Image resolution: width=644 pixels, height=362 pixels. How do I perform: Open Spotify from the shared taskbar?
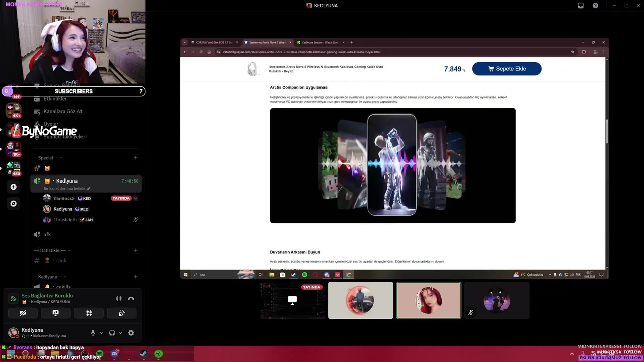[304, 275]
